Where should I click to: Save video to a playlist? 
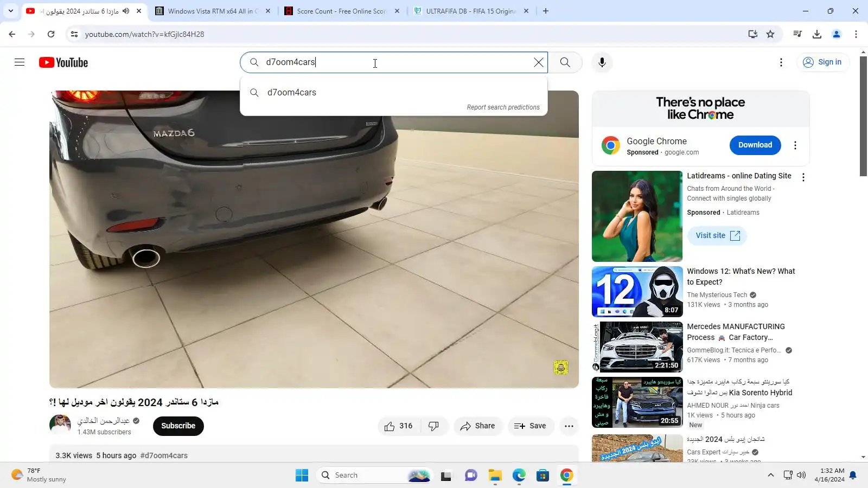click(x=531, y=426)
